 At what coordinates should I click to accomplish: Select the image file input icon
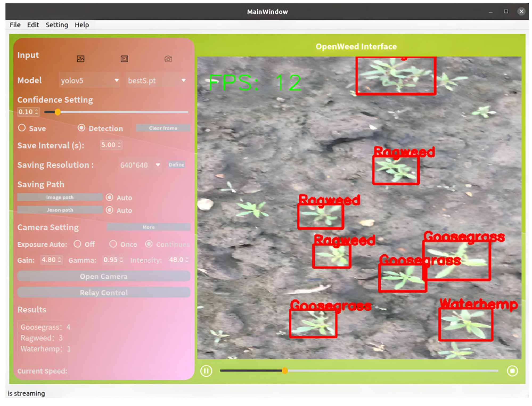coord(80,59)
